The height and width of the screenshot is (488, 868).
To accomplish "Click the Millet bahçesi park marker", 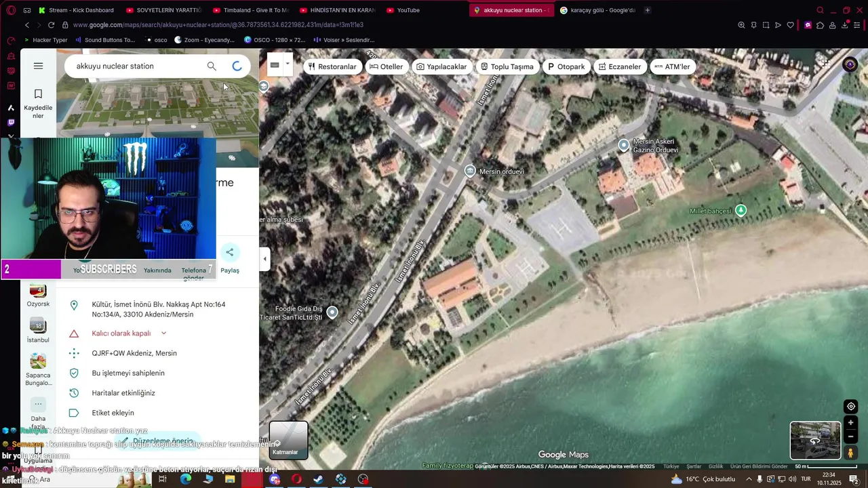I will pos(741,210).
